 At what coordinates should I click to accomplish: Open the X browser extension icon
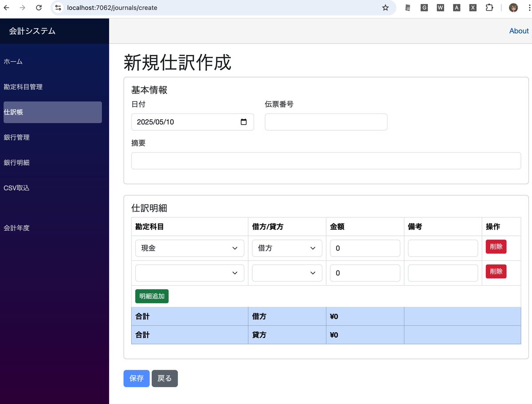tap(473, 8)
